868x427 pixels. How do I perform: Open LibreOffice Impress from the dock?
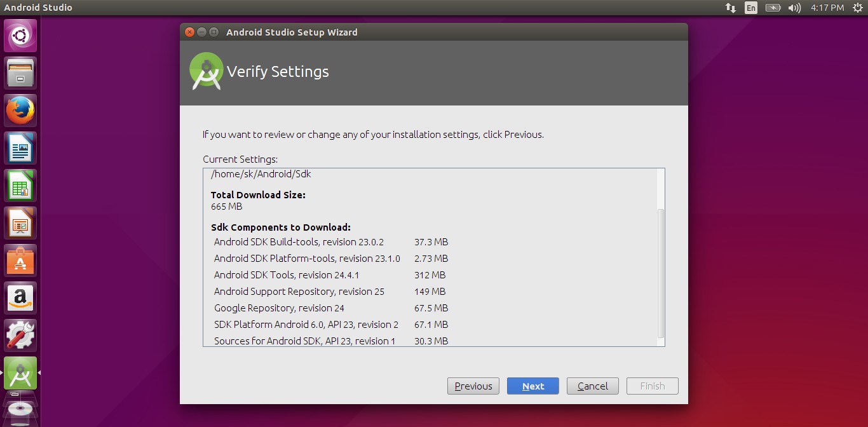coord(21,223)
